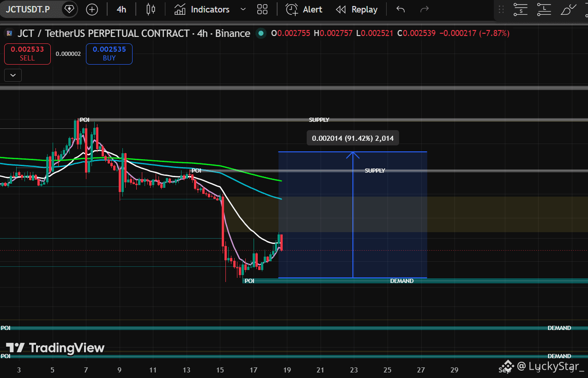Click the 0.002533 SELL button
Viewport: 588px width, 378px height.
click(x=27, y=54)
